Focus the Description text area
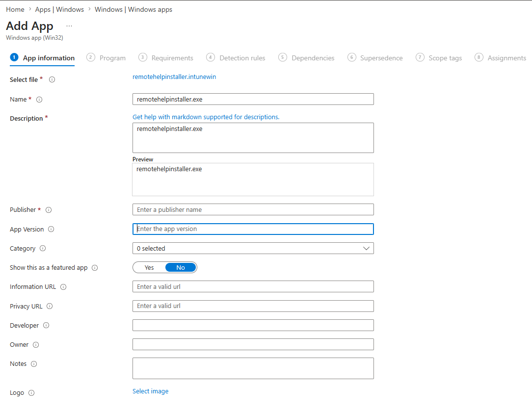 pyautogui.click(x=253, y=138)
